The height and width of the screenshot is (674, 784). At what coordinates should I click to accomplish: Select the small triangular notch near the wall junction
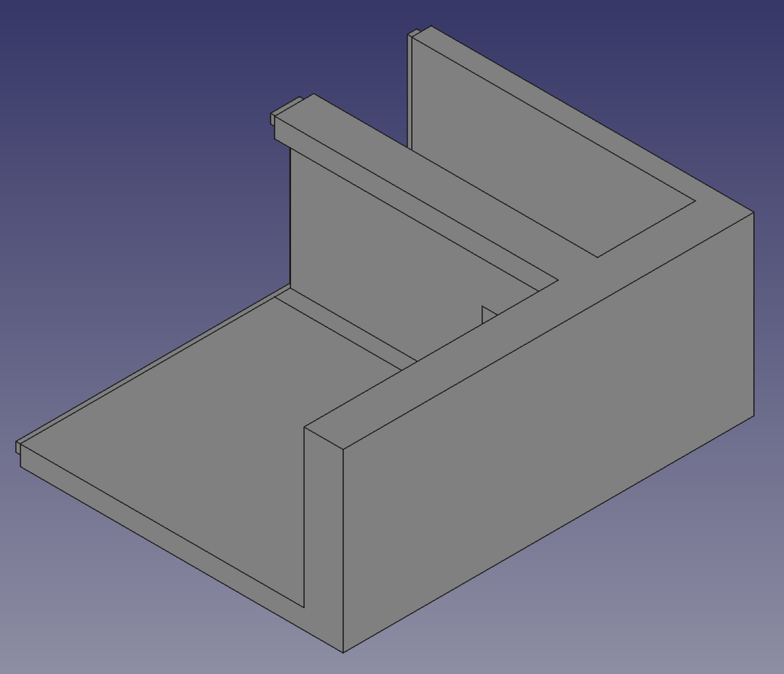(487, 314)
